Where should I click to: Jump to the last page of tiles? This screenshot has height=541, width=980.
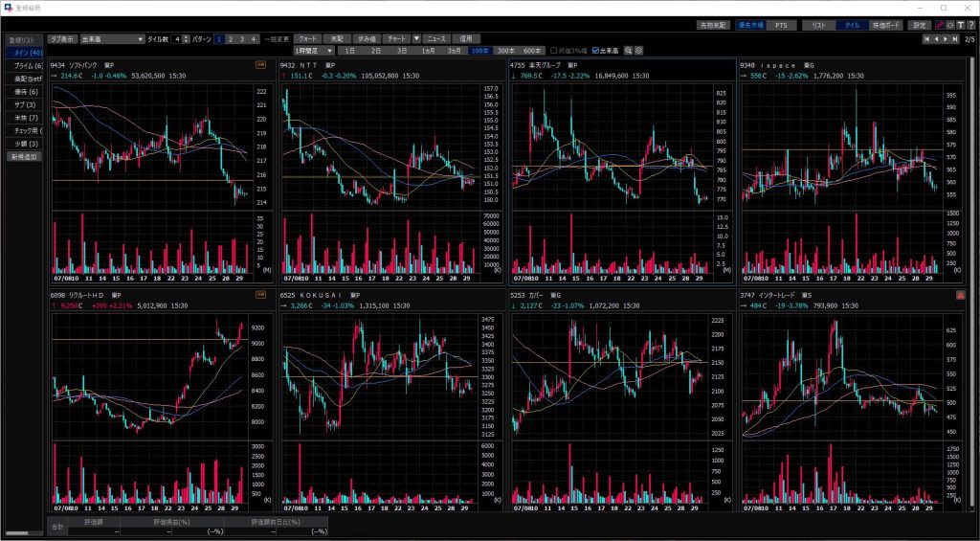coord(955,39)
